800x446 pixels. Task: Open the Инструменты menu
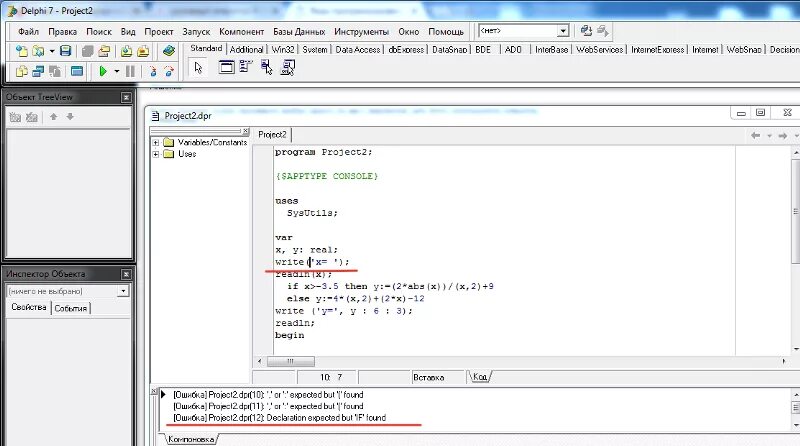[x=361, y=32]
